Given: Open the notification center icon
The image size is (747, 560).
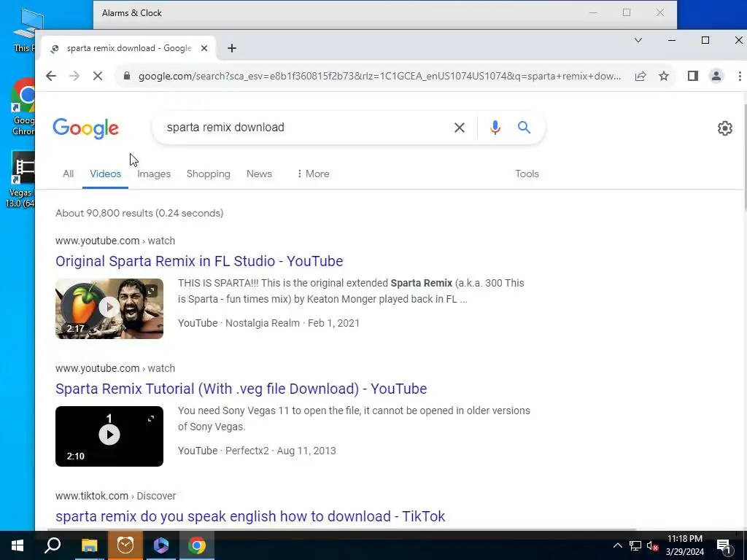Looking at the screenshot, I should tap(724, 545).
